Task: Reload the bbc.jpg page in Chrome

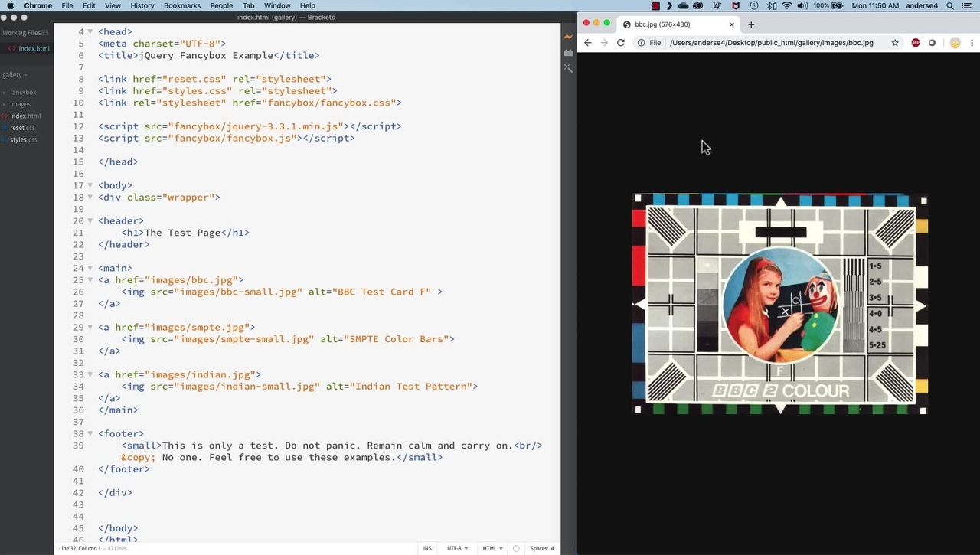Action: point(621,43)
